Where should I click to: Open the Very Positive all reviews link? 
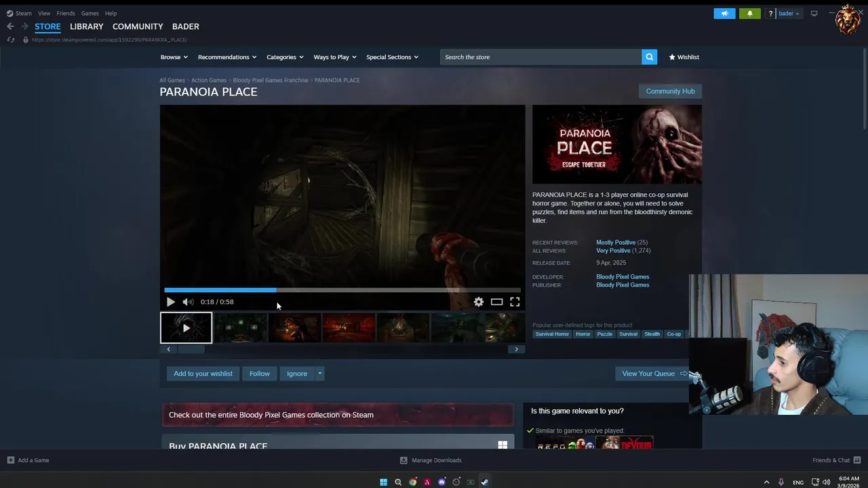(x=613, y=251)
